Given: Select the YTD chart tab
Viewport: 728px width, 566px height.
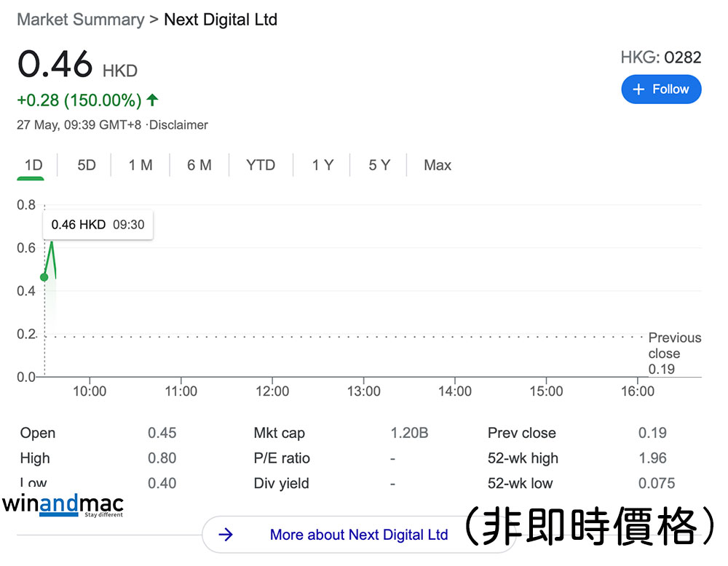Looking at the screenshot, I should [x=261, y=165].
